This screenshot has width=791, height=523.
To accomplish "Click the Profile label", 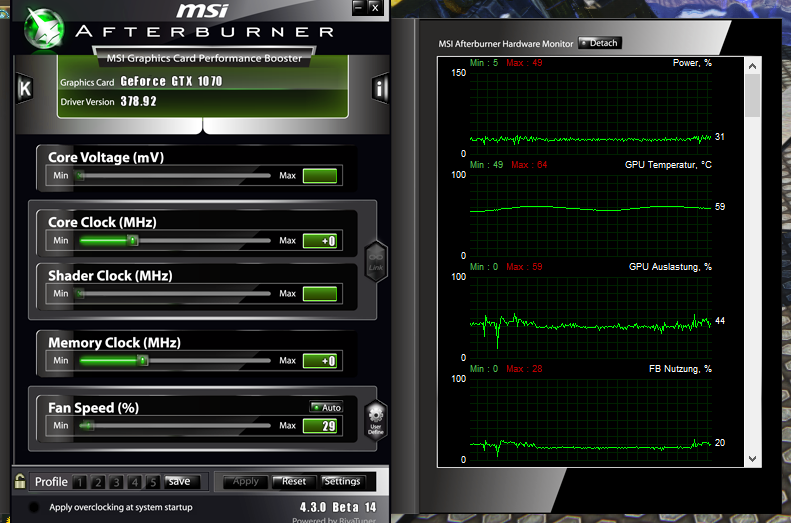I will tap(51, 482).
